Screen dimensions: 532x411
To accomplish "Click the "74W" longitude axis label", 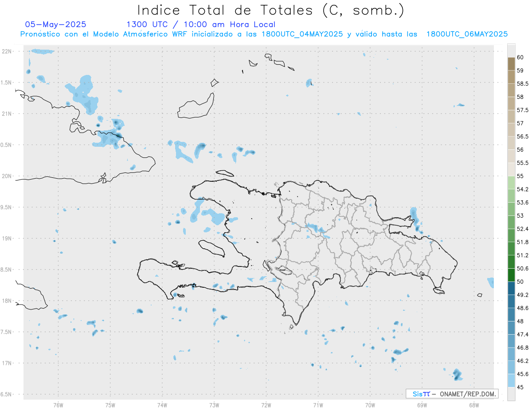I will point(162,405).
